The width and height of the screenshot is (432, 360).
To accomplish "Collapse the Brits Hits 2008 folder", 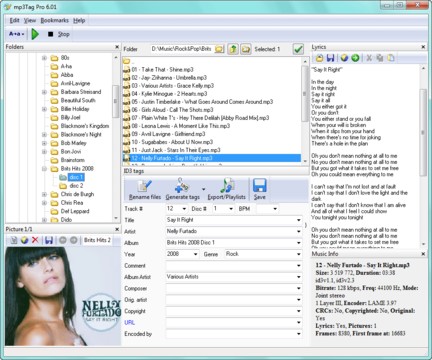I will coord(44,169).
